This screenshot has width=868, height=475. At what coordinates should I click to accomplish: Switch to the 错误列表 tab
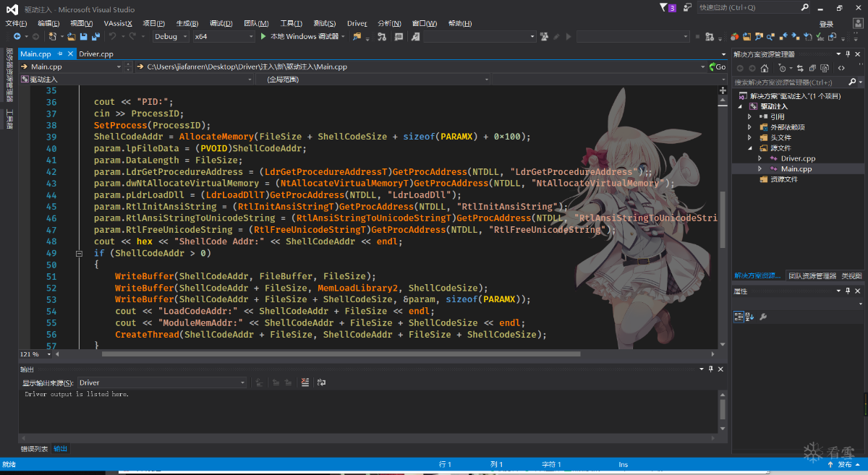pyautogui.click(x=34, y=449)
